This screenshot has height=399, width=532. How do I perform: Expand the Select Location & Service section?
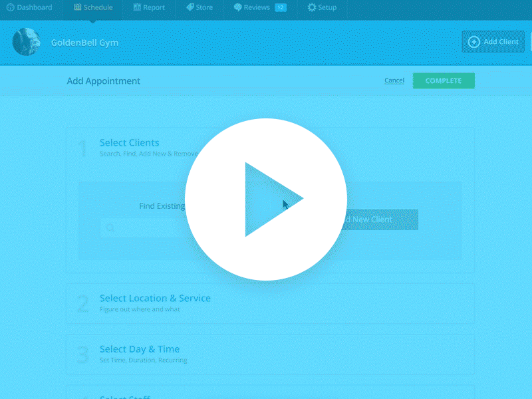[x=155, y=298]
